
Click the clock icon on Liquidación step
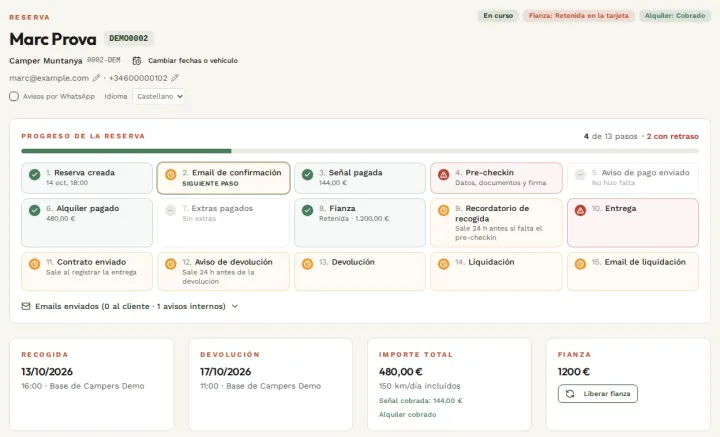(x=444, y=264)
